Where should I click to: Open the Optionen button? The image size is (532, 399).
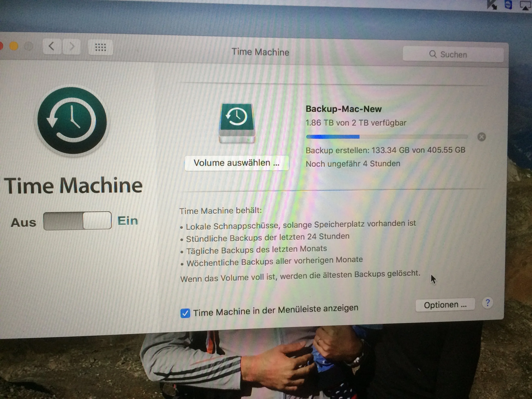pyautogui.click(x=445, y=305)
